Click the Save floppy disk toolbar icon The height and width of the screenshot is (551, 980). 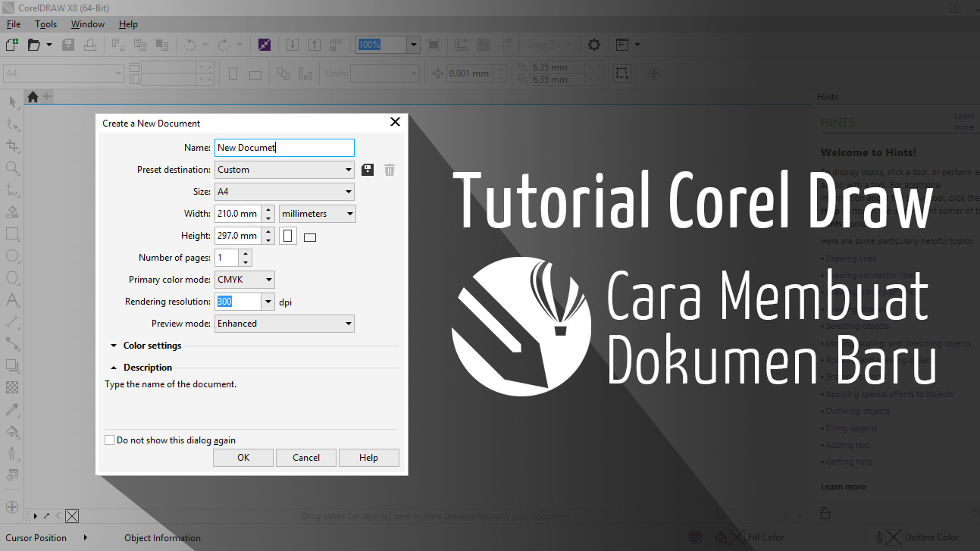(x=68, y=45)
